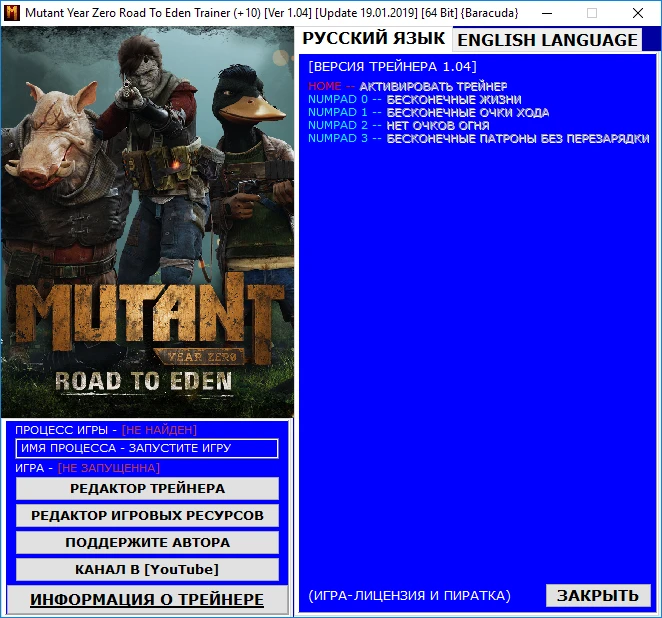Click the trainer app icon in title bar

12,13
